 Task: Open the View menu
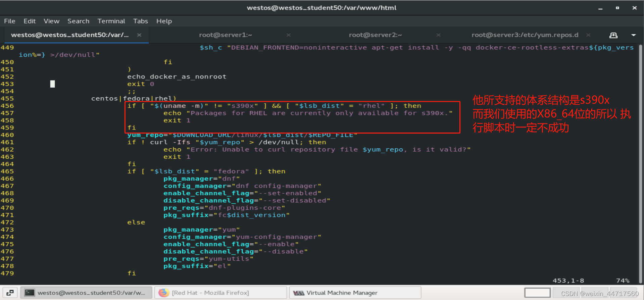[51, 21]
